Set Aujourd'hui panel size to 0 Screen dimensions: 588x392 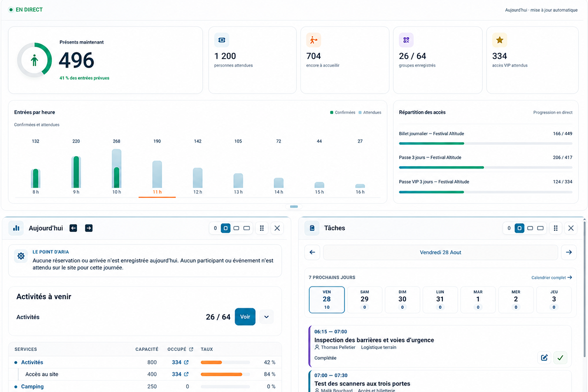click(215, 228)
